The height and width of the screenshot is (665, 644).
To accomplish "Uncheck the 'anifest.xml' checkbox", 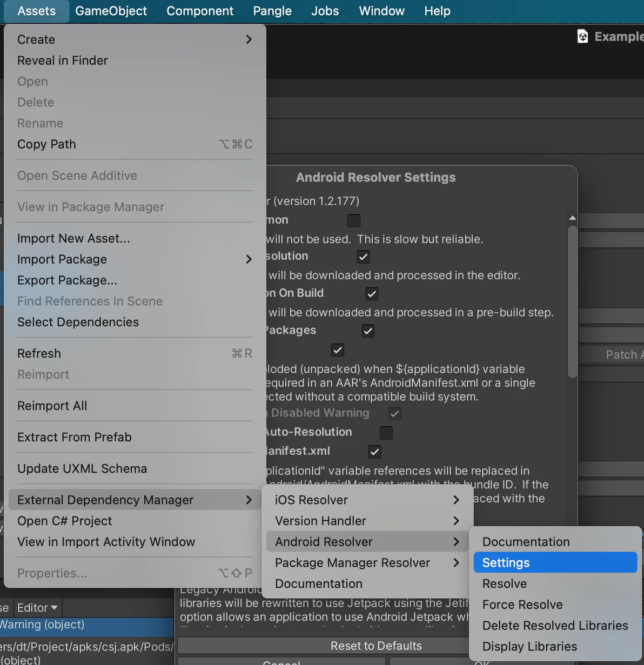I will [x=374, y=452].
